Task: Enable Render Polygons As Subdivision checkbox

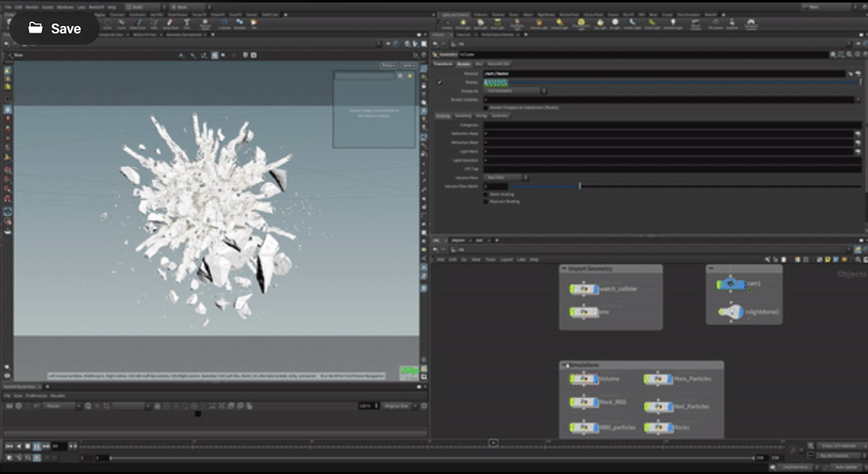Action: (485, 108)
